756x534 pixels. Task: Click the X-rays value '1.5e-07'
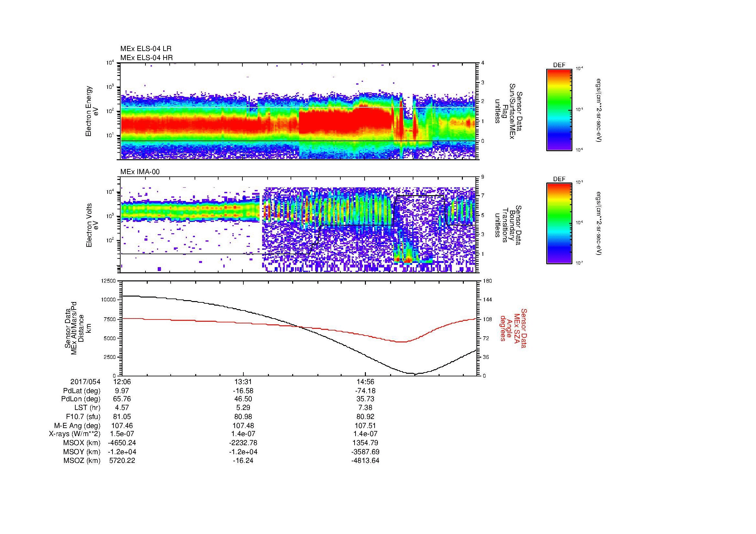pyautogui.click(x=122, y=434)
